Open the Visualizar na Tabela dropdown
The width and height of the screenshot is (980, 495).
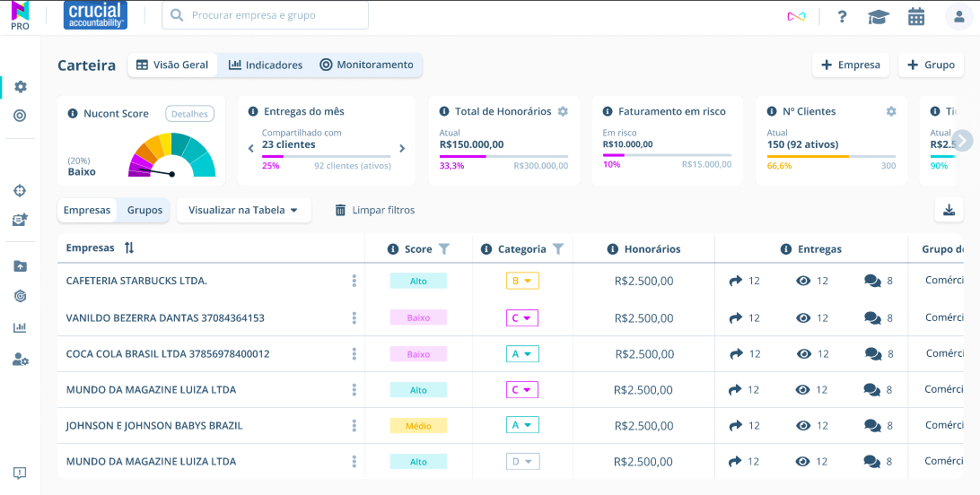click(x=244, y=211)
